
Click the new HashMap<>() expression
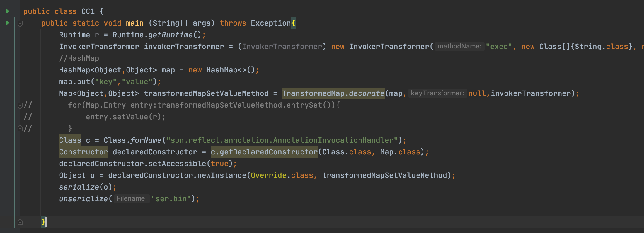click(x=222, y=70)
